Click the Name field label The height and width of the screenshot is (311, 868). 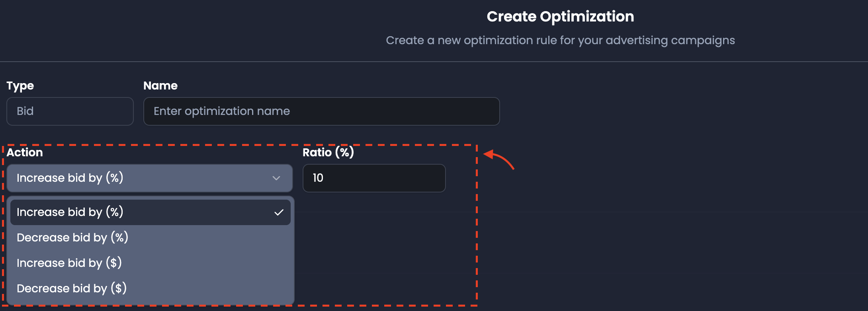coord(160,86)
